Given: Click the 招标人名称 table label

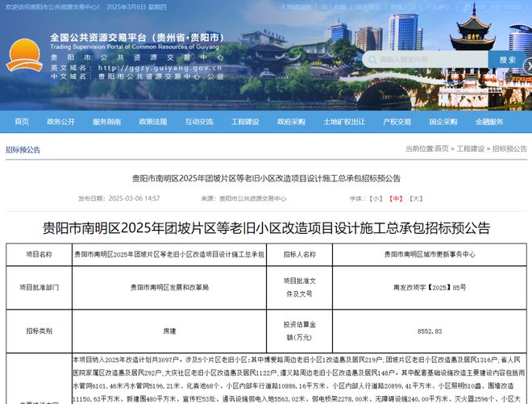Looking at the screenshot, I should [300, 254].
